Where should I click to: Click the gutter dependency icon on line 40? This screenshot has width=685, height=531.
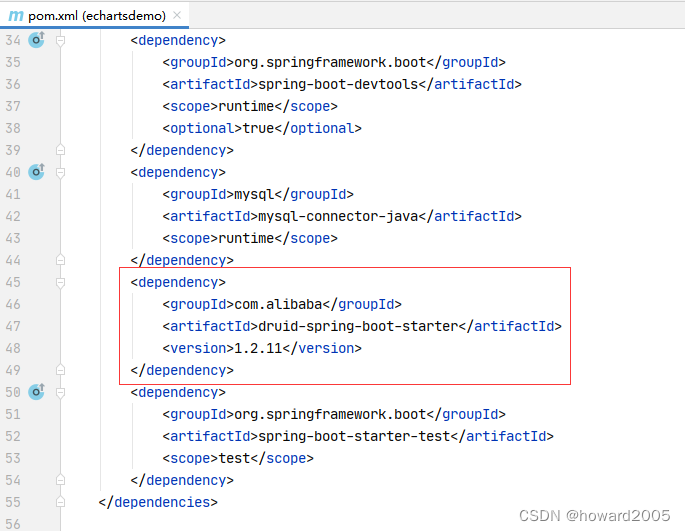[x=37, y=172]
